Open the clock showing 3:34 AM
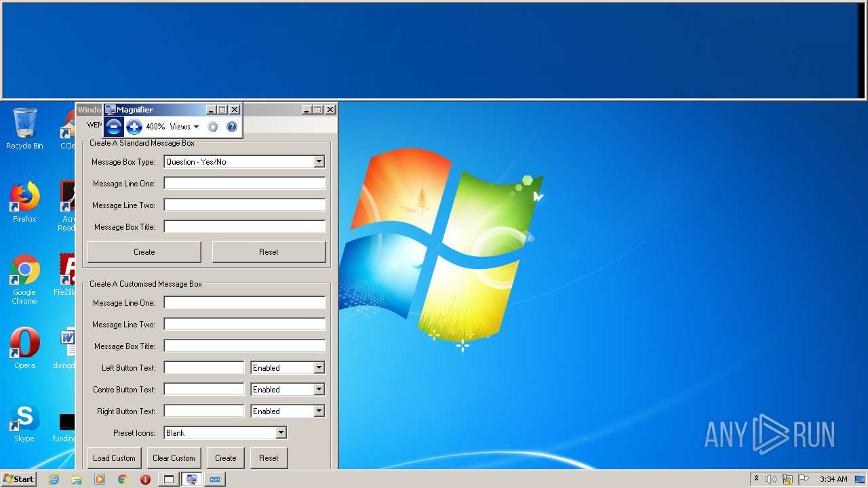Screen dimensions: 868x488 point(833,479)
